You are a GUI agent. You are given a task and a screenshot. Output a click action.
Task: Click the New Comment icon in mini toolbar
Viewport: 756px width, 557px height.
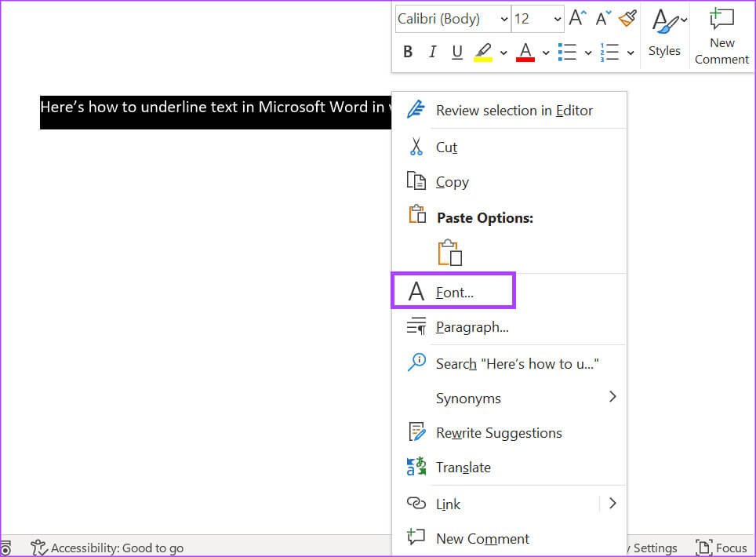(x=721, y=35)
